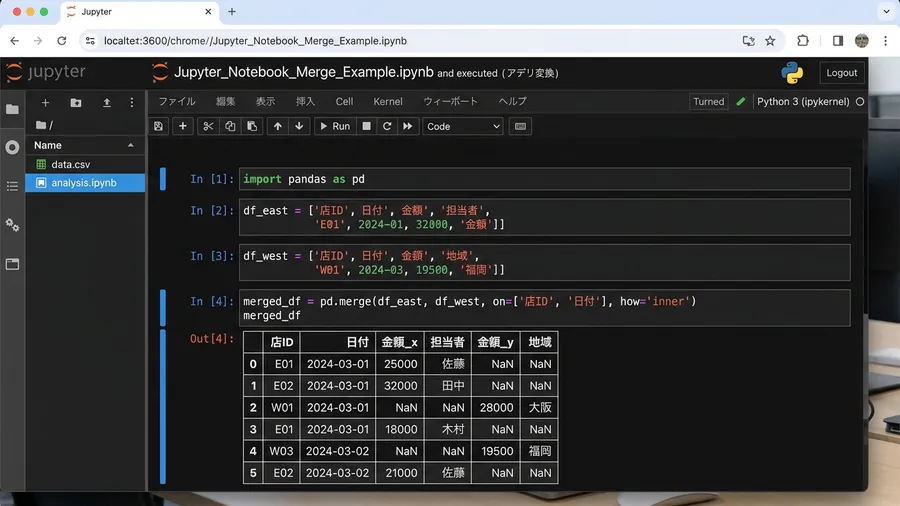Viewport: 900px width, 506px height.
Task: Click Python 3 (ipykernel) kernel name
Action: (x=802, y=102)
